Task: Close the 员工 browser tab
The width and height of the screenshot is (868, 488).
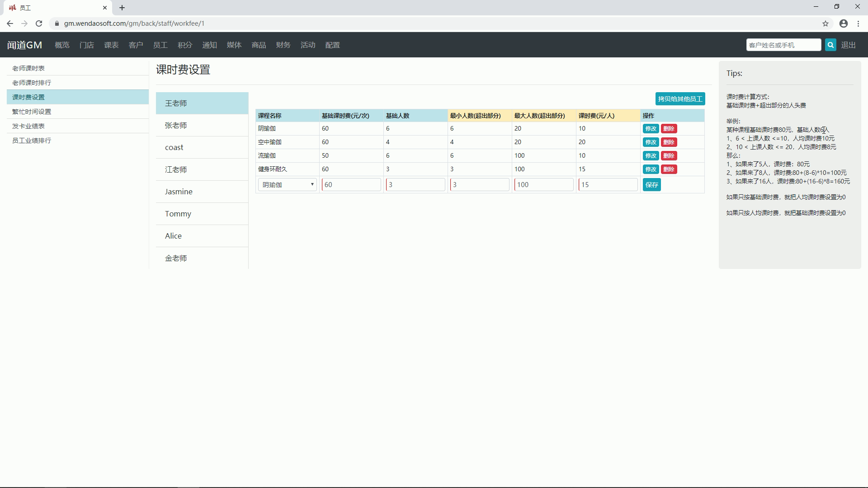Action: coord(105,8)
